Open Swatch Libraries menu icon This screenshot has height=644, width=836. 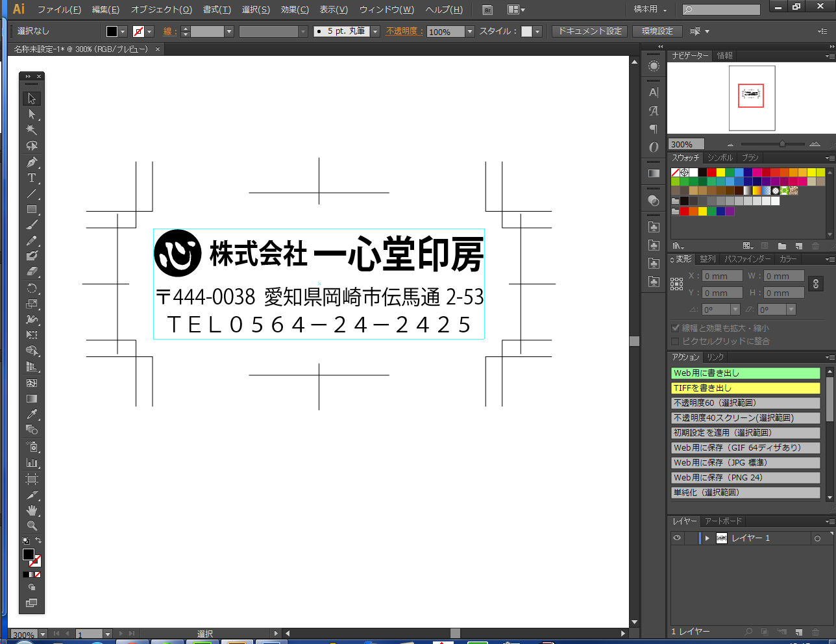(678, 246)
